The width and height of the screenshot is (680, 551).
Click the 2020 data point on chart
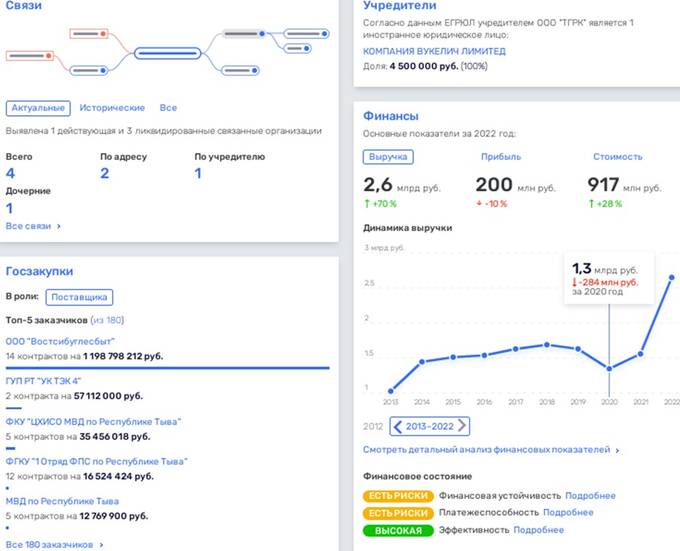(x=607, y=368)
